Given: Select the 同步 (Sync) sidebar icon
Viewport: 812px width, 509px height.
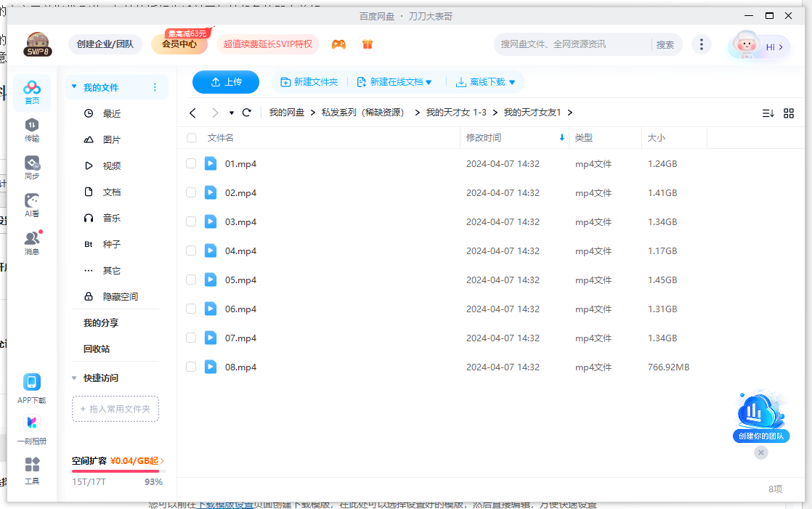Looking at the screenshot, I should pos(31,167).
